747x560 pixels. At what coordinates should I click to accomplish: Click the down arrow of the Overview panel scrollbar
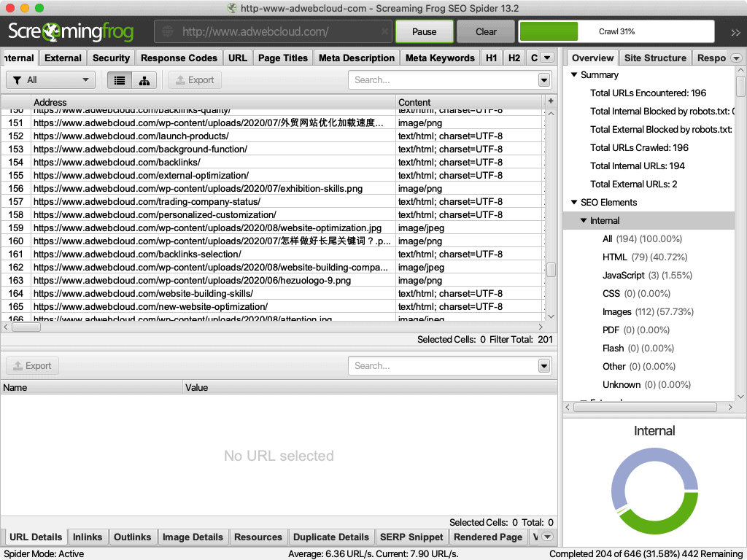click(740, 397)
